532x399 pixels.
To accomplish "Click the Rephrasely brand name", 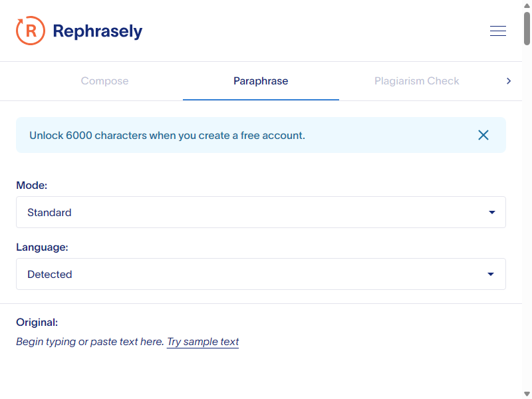I will tap(98, 31).
